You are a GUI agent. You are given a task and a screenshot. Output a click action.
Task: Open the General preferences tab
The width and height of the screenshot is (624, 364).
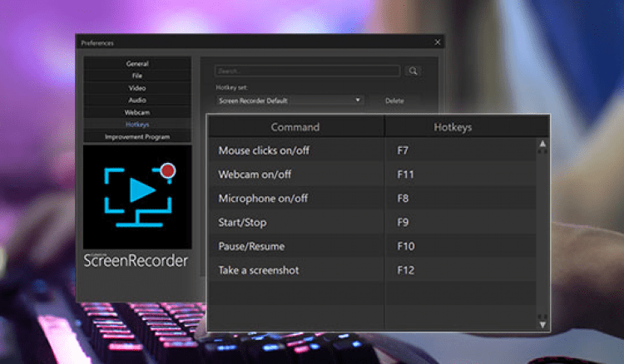pos(137,64)
